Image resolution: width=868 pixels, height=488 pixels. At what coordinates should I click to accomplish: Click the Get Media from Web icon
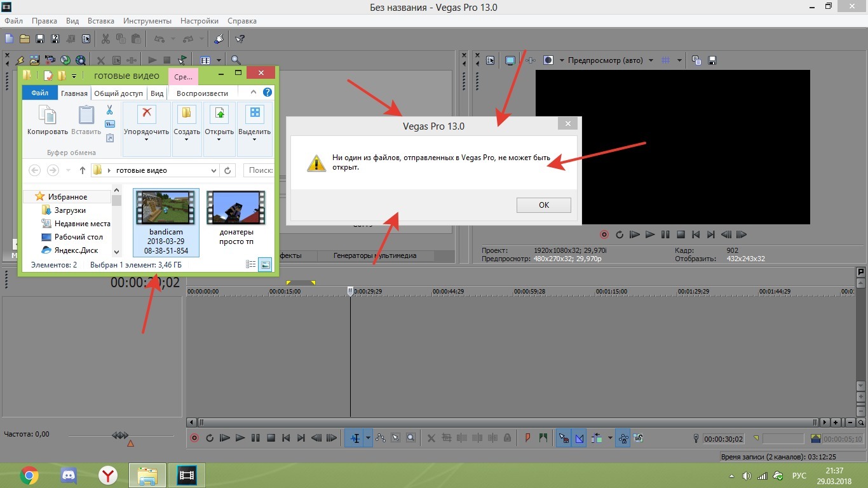pos(81,60)
